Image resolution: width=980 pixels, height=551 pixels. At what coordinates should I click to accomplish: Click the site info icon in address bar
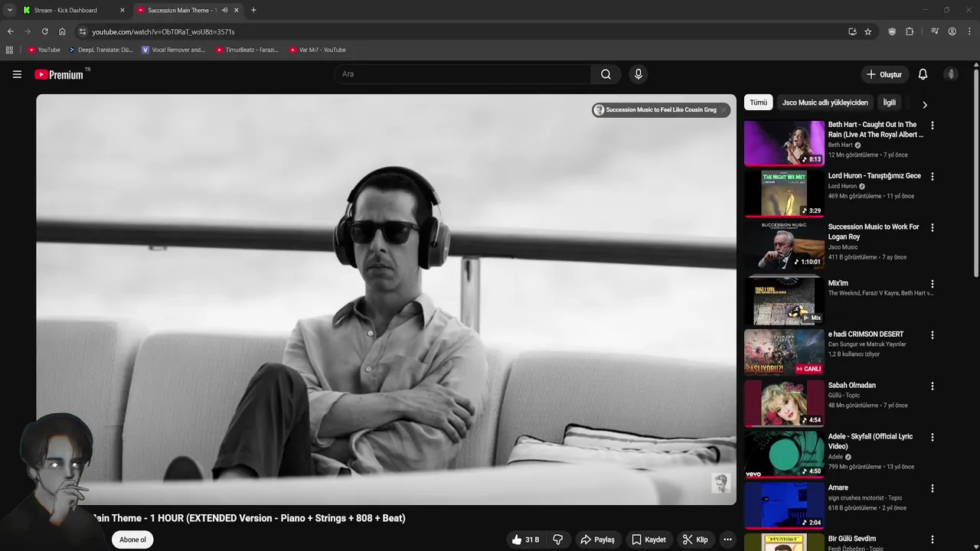click(83, 31)
